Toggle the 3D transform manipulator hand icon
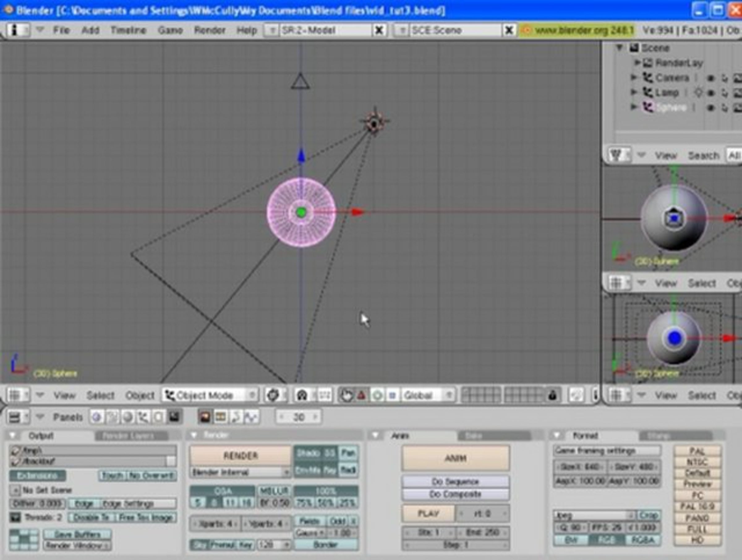Screen dimensions: 742x560 pos(347,395)
